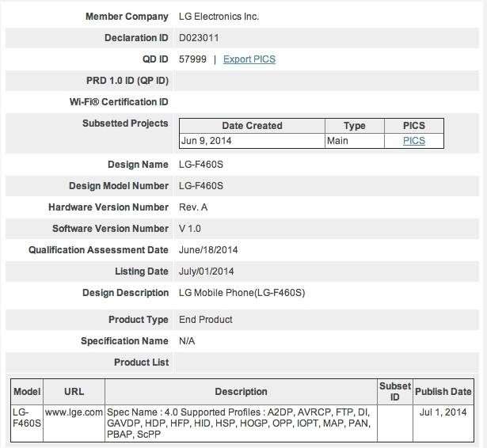Click the Design Name label
The image size is (487, 448).
(x=138, y=165)
